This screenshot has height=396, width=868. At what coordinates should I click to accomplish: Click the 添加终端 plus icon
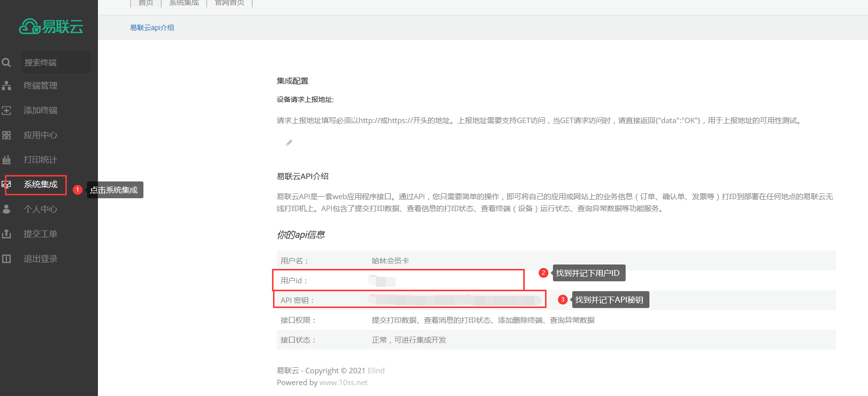(6, 110)
